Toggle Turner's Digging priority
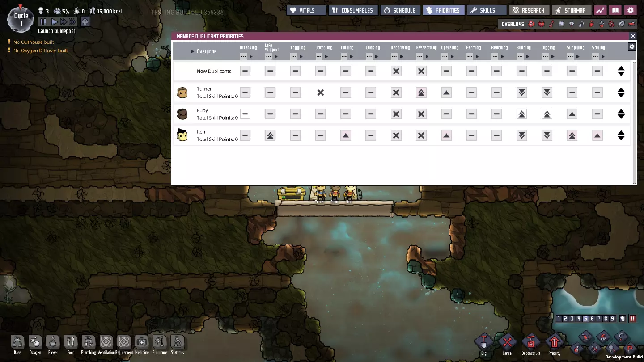 pyautogui.click(x=547, y=93)
